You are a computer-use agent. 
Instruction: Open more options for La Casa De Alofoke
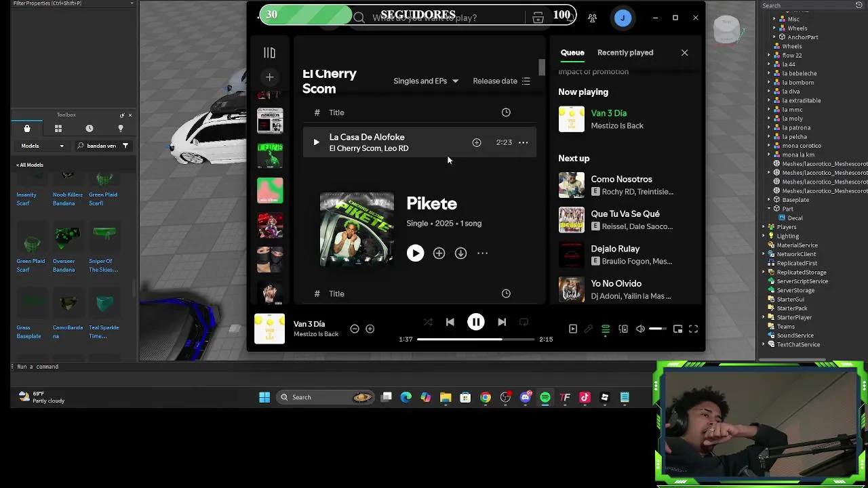524,142
